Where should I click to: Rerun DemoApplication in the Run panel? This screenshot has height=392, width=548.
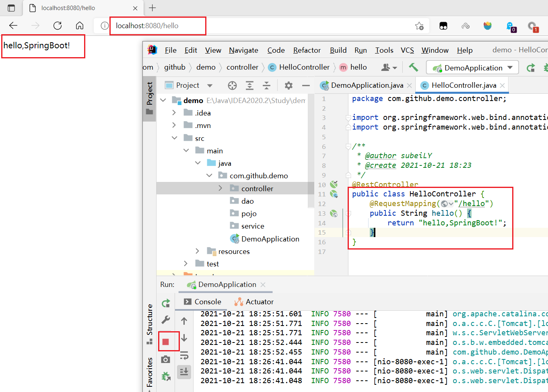[x=166, y=303]
